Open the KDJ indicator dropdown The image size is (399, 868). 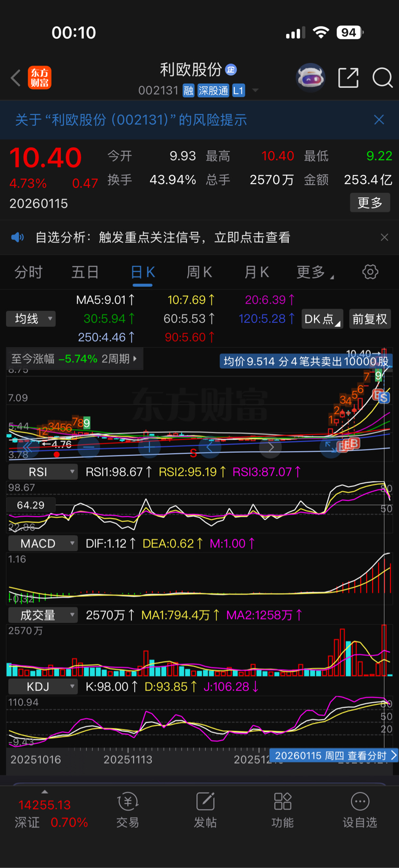pos(43,687)
